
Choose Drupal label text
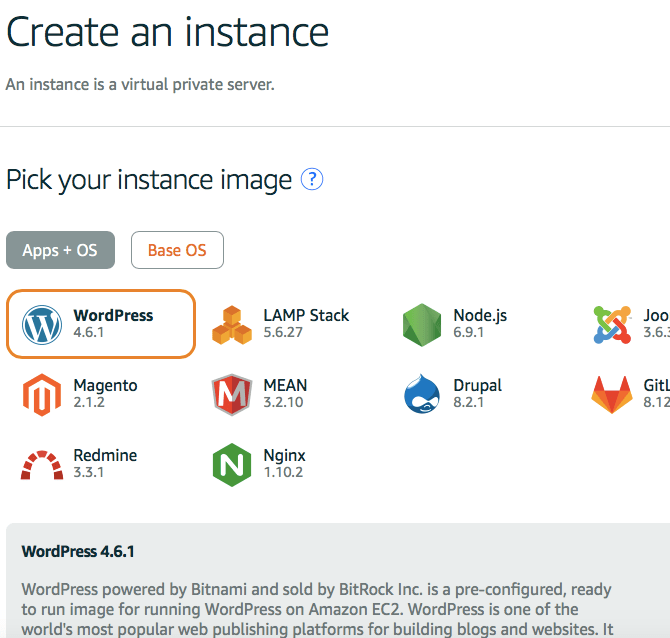tap(477, 386)
